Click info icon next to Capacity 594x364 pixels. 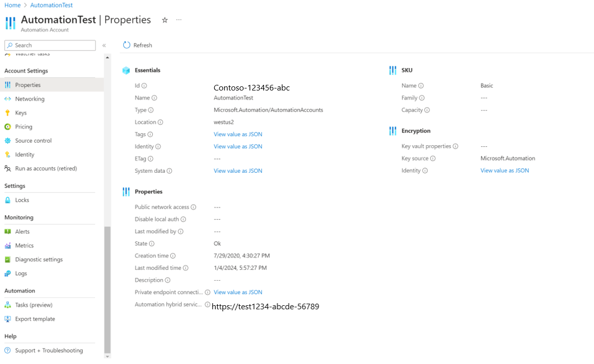pyautogui.click(x=427, y=110)
